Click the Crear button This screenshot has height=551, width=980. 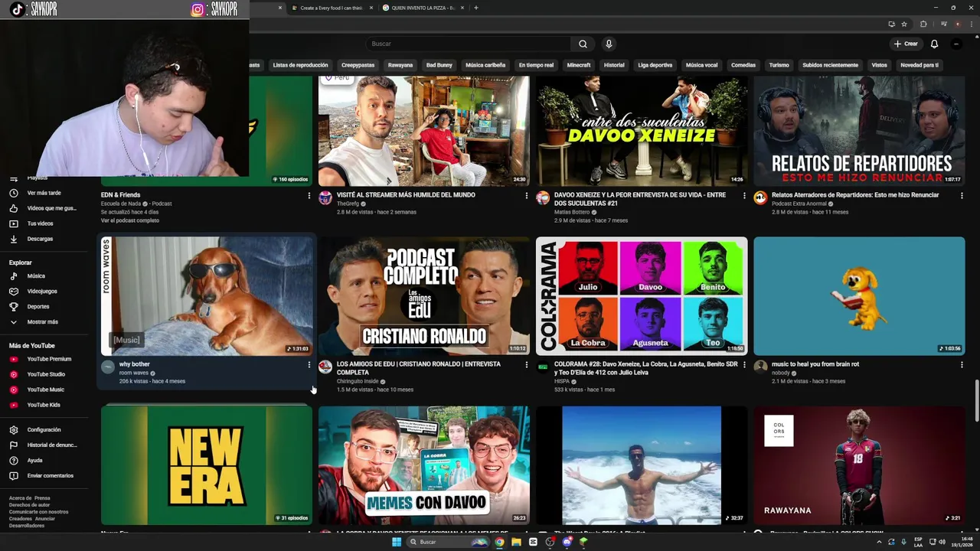(x=906, y=44)
